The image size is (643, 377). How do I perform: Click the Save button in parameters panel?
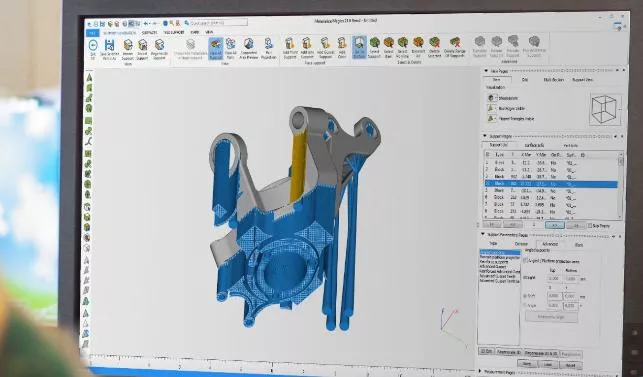click(527, 364)
